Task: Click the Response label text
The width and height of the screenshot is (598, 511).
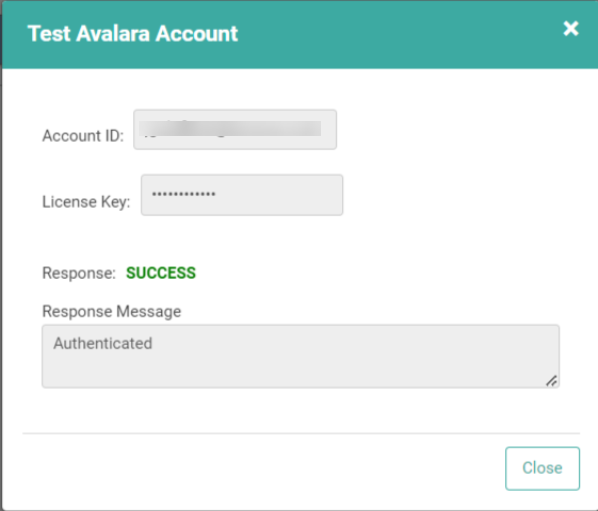Action: pos(79,273)
